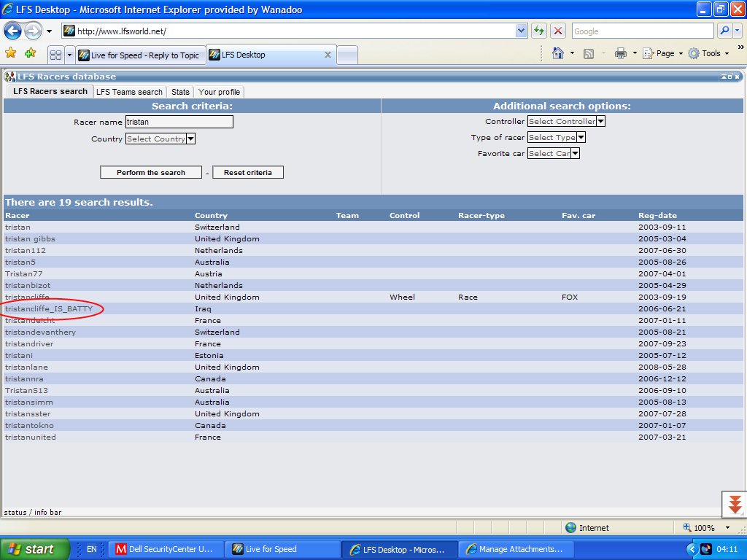Close the LFS Desktop browser tab
747x560 pixels.
click(x=328, y=55)
